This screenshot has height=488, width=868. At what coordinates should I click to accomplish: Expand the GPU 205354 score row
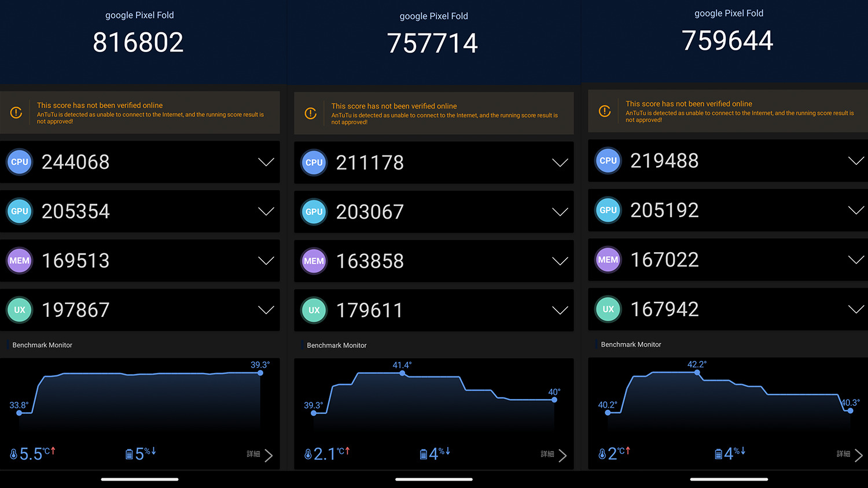point(266,212)
